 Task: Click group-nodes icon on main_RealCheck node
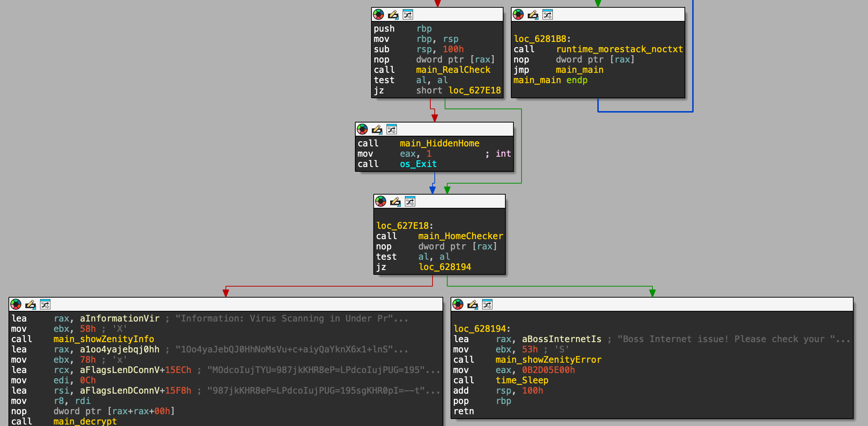pos(408,15)
